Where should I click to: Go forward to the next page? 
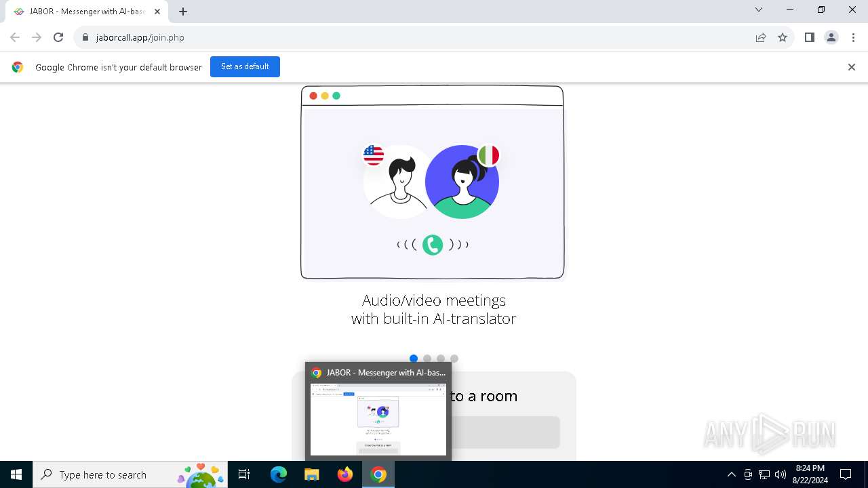coord(37,37)
